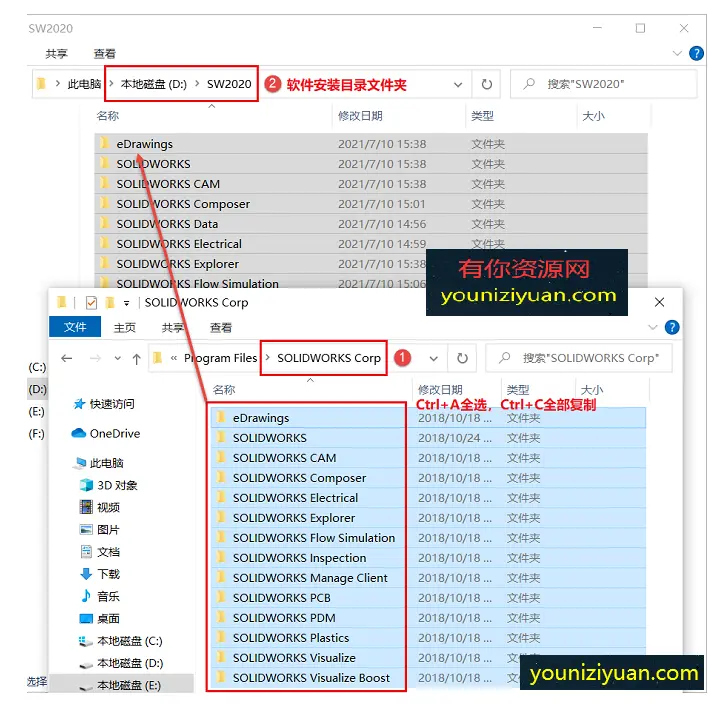Go back in SOLIDWORKS Corp window
717x704 pixels.
tap(67, 358)
